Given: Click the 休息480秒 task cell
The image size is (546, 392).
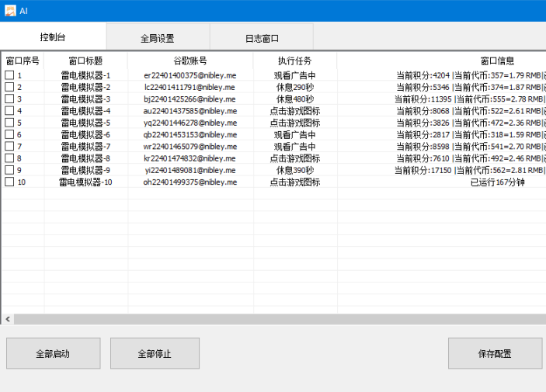Looking at the screenshot, I should [x=295, y=99].
